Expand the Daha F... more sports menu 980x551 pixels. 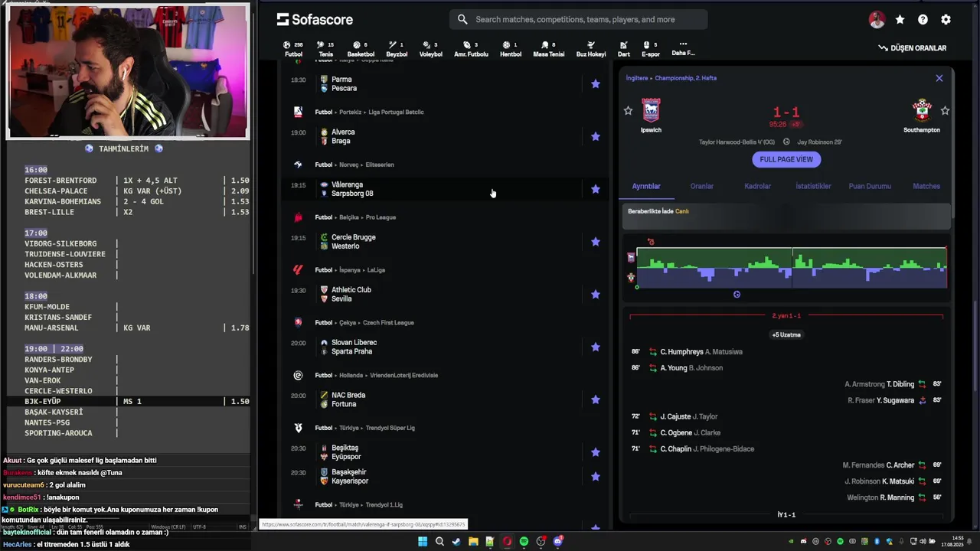coord(683,49)
